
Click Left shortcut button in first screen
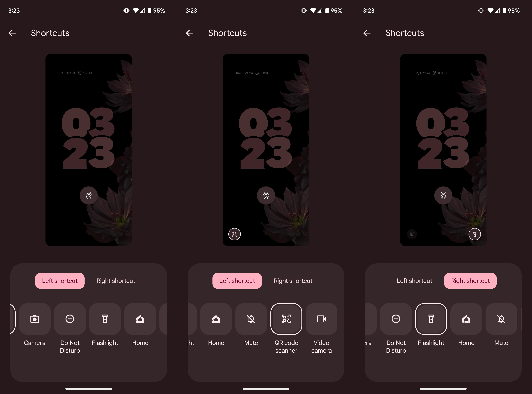pyautogui.click(x=60, y=281)
